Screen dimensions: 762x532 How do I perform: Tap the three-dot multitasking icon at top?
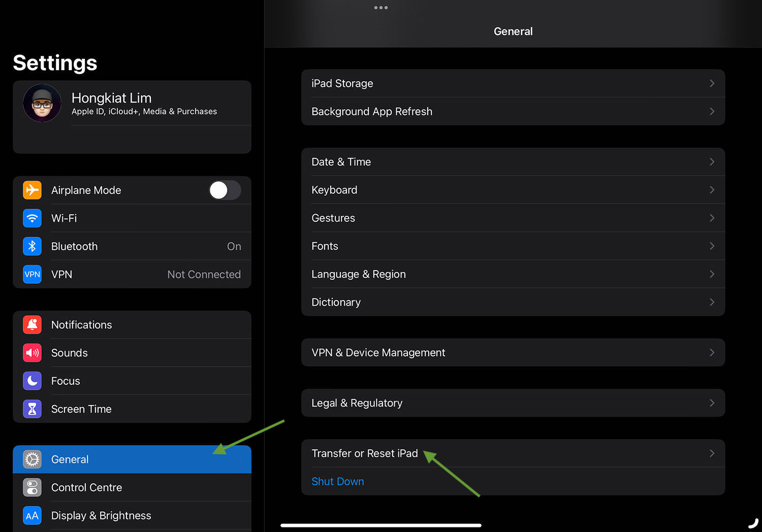(x=381, y=8)
